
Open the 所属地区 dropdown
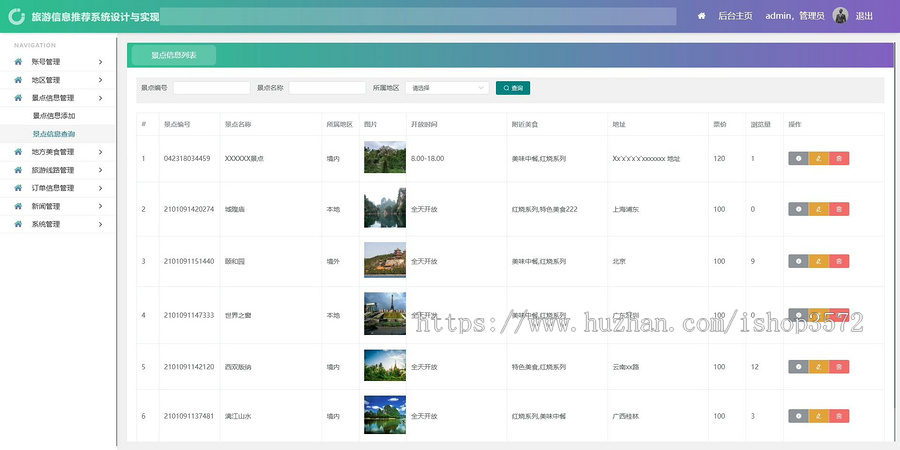(447, 88)
